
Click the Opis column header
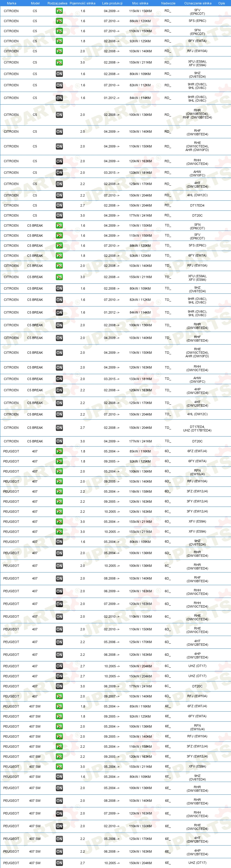click(x=221, y=3)
